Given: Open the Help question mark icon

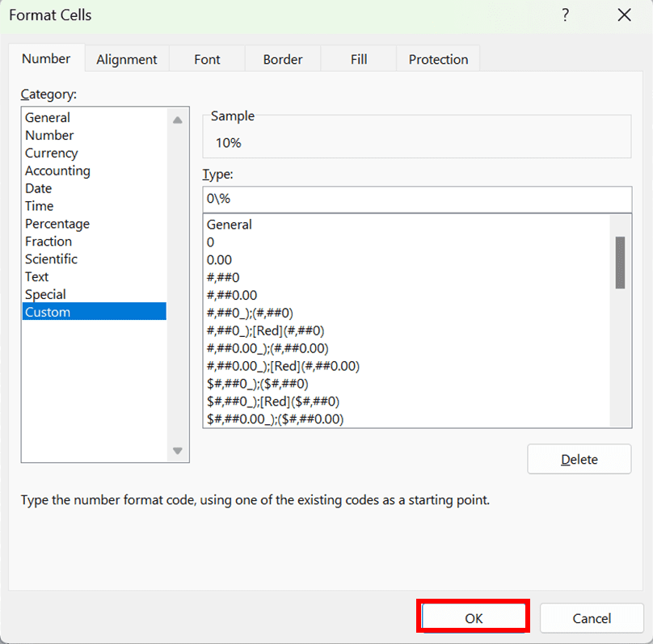Looking at the screenshot, I should click(565, 15).
